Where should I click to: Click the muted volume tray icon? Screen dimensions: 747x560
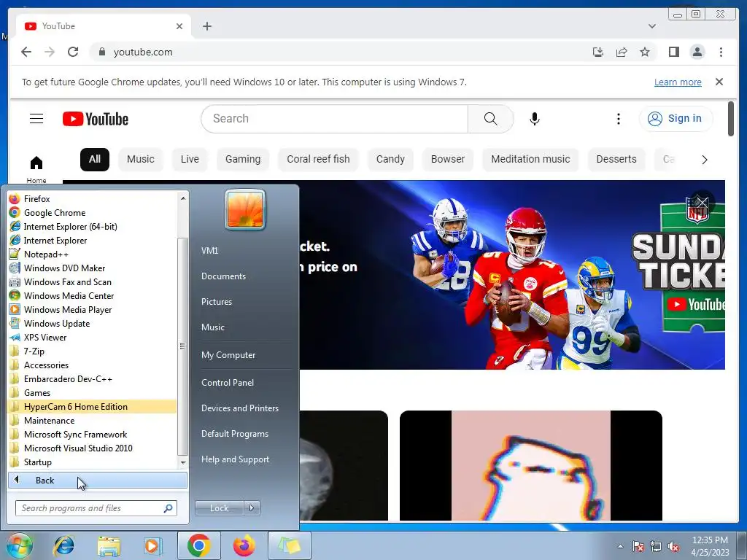[673, 547]
